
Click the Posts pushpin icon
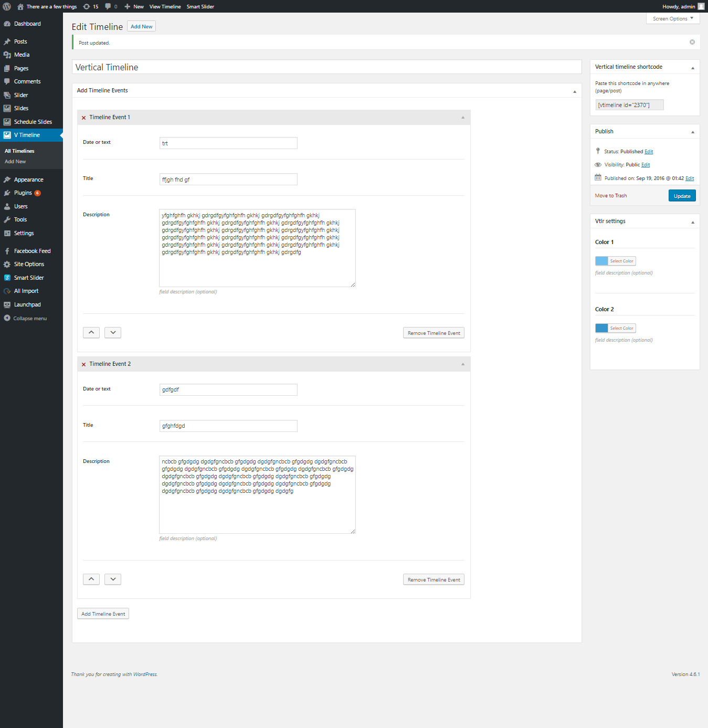click(7, 41)
